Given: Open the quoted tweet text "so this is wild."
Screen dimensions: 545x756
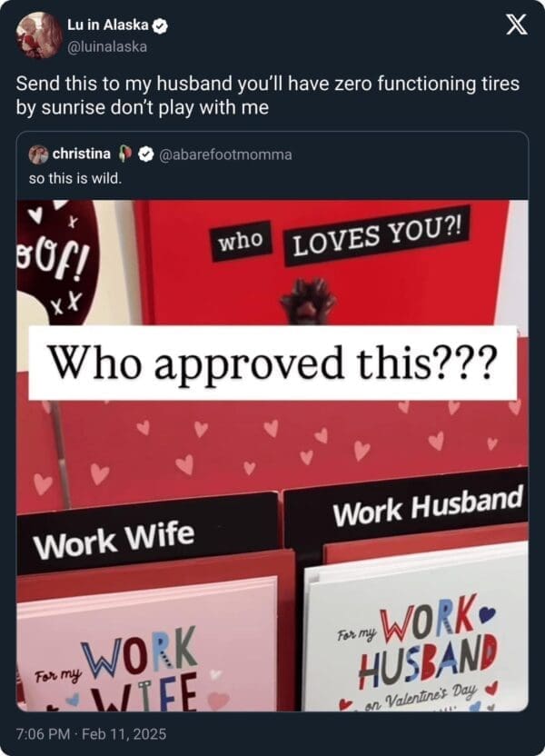Looking at the screenshot, I should (75, 178).
